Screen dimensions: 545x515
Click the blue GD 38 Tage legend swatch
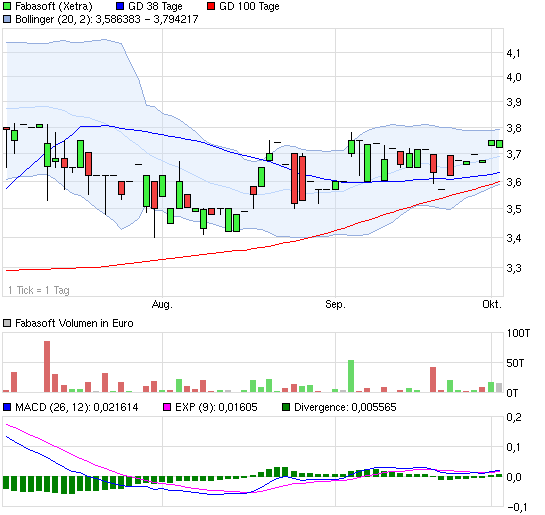pyautogui.click(x=120, y=6)
